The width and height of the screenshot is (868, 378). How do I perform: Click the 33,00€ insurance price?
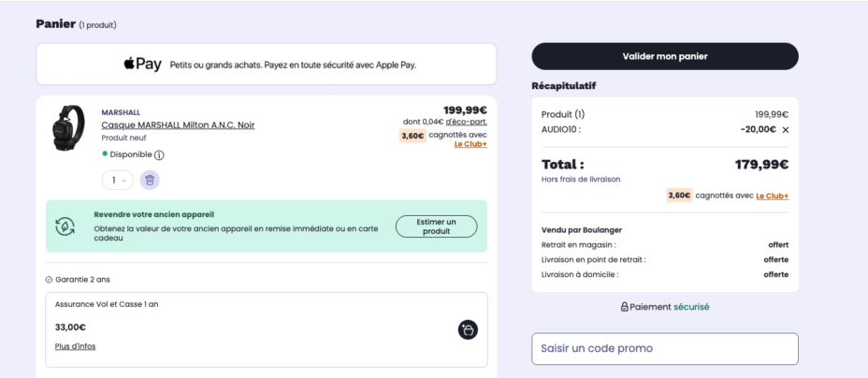click(70, 327)
